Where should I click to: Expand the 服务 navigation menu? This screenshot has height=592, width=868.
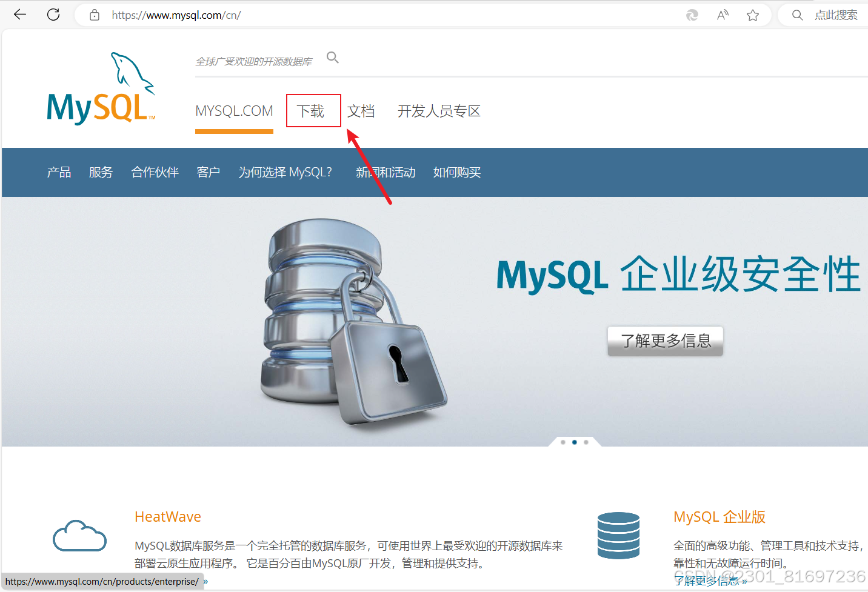click(101, 172)
